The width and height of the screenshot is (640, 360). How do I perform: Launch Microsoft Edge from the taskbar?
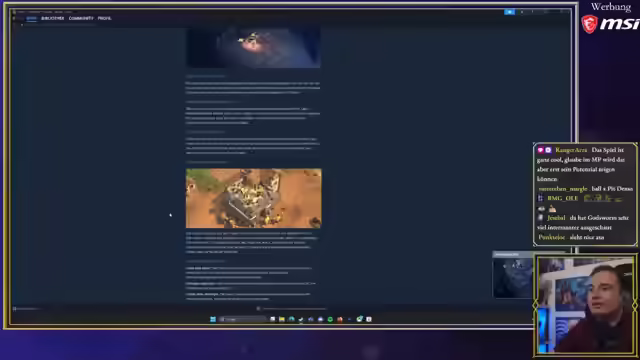[x=291, y=319]
